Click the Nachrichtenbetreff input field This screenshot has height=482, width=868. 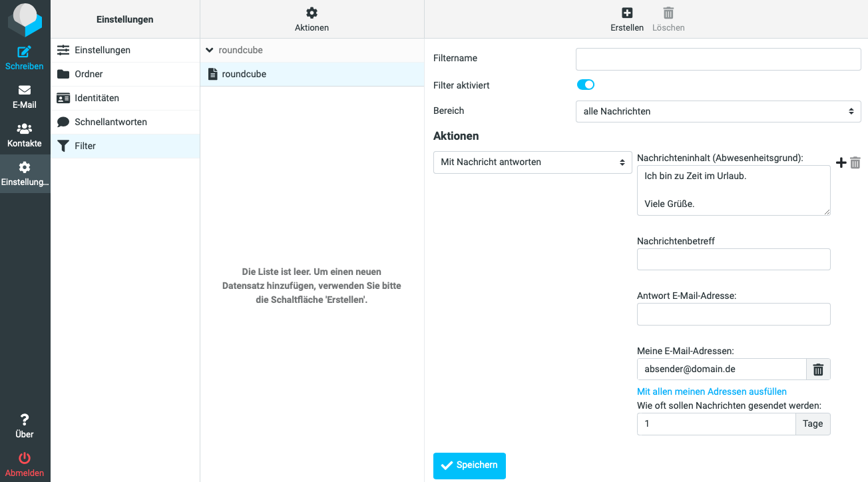(734, 260)
